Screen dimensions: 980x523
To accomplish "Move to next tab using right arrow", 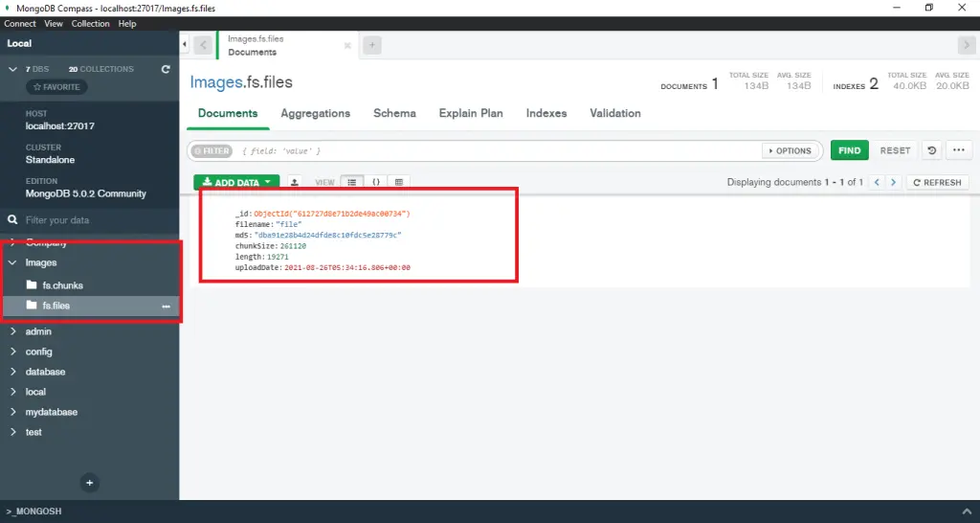I will 967,45.
